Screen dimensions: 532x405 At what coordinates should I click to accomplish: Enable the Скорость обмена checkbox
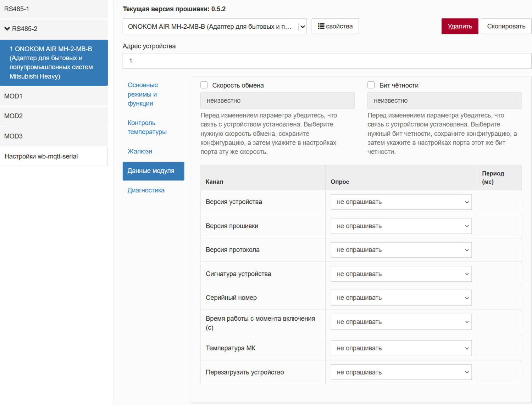coord(204,85)
